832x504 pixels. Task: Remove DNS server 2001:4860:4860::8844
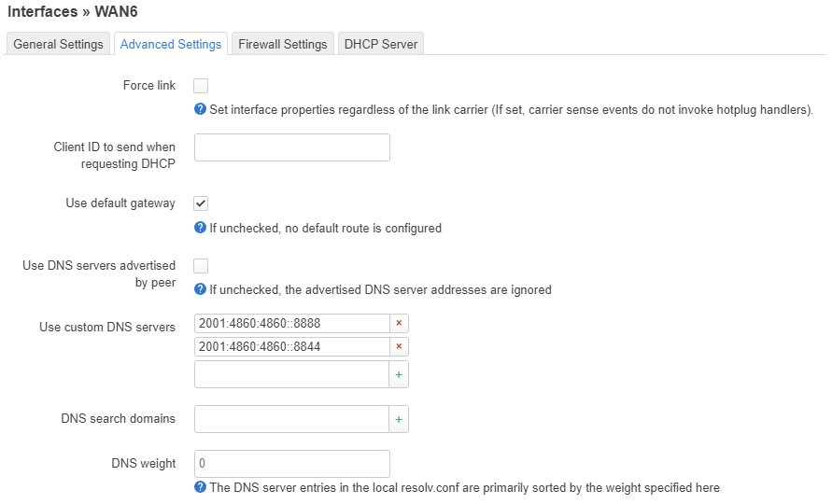click(x=399, y=346)
